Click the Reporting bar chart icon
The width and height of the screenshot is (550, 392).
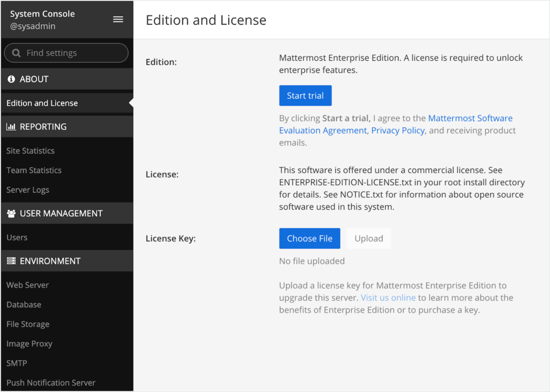(11, 127)
